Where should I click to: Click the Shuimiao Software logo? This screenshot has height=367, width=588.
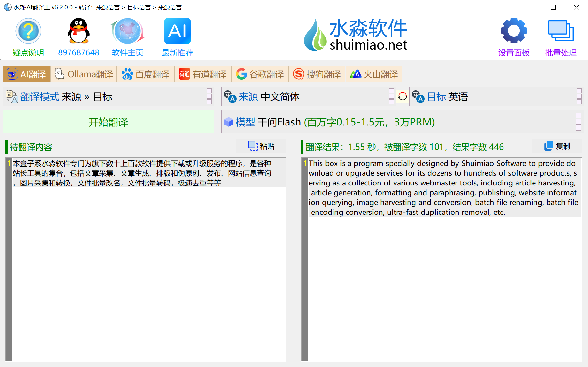355,35
